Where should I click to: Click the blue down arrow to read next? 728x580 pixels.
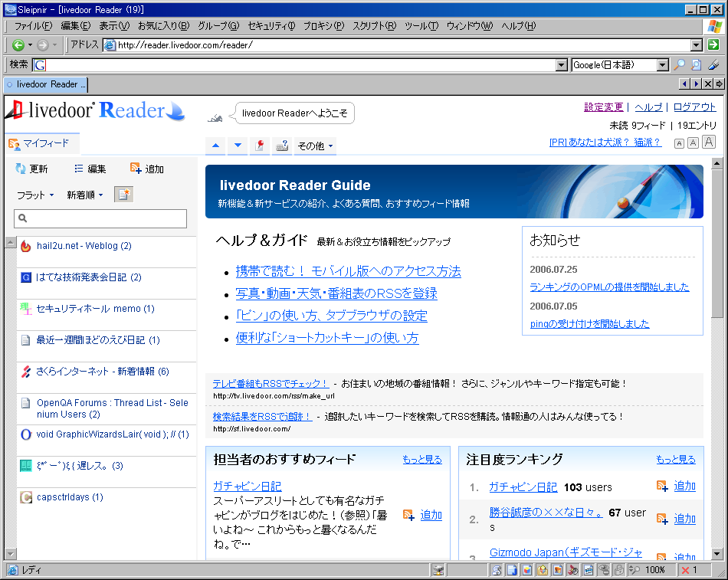click(x=238, y=145)
